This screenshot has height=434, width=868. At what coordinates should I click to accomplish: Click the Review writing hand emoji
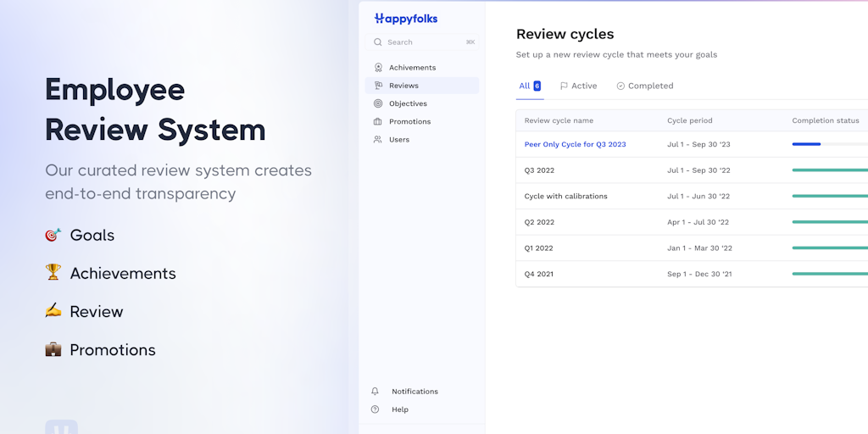coord(53,310)
